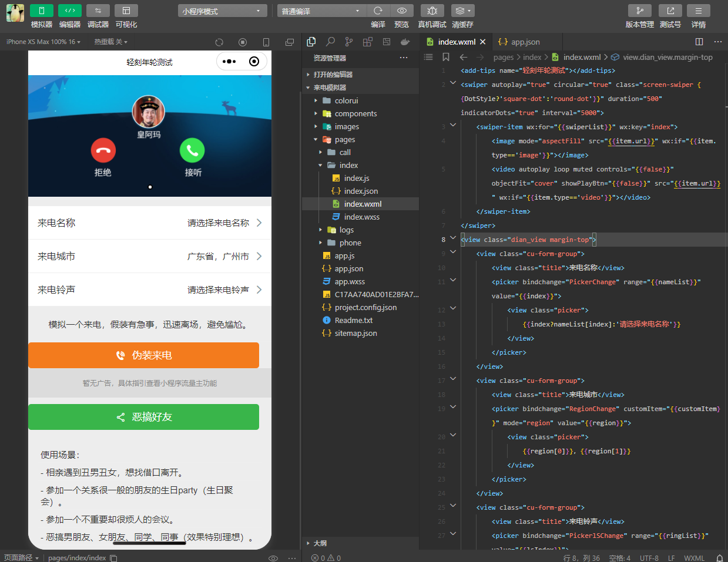Toggle the editor (编辑器) panel button
The width and height of the screenshot is (728, 562).
[x=69, y=11]
